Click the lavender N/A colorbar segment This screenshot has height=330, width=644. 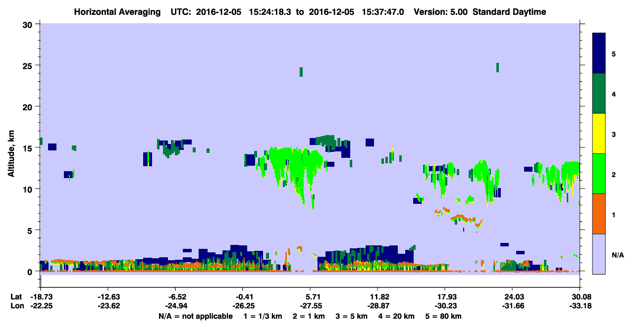click(599, 254)
